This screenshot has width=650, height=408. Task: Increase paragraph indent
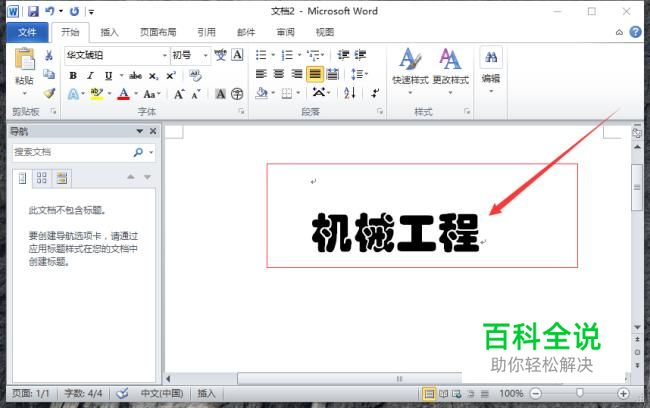(x=360, y=55)
